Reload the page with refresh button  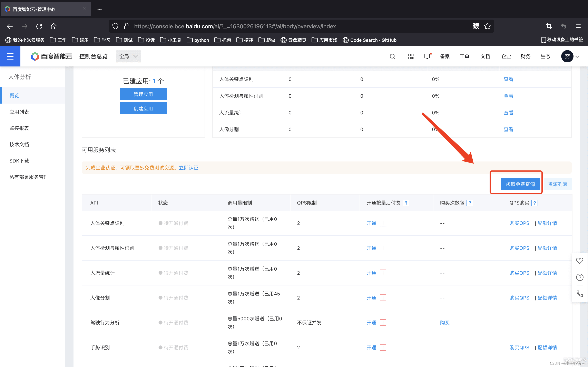(39, 26)
